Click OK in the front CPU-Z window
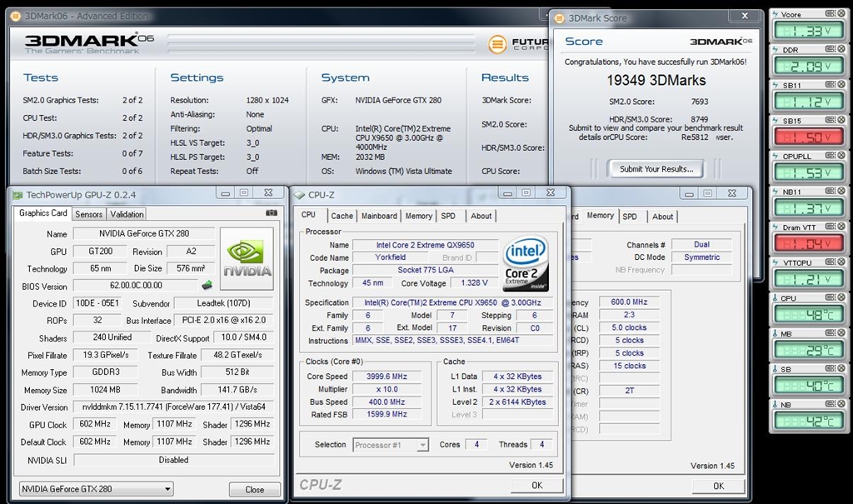Viewport: 853px width, 504px height. pyautogui.click(x=537, y=486)
